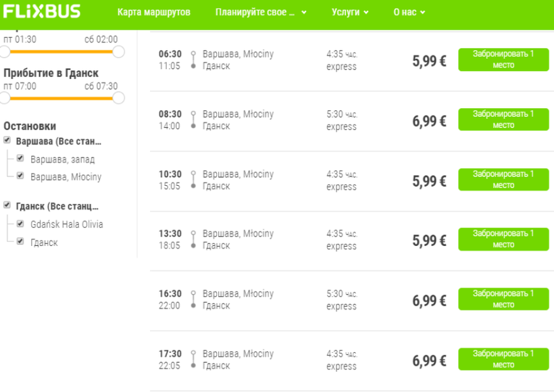Click route stops icon for 10:30 trip
Viewport: 554px width, 392px height.
[193, 180]
